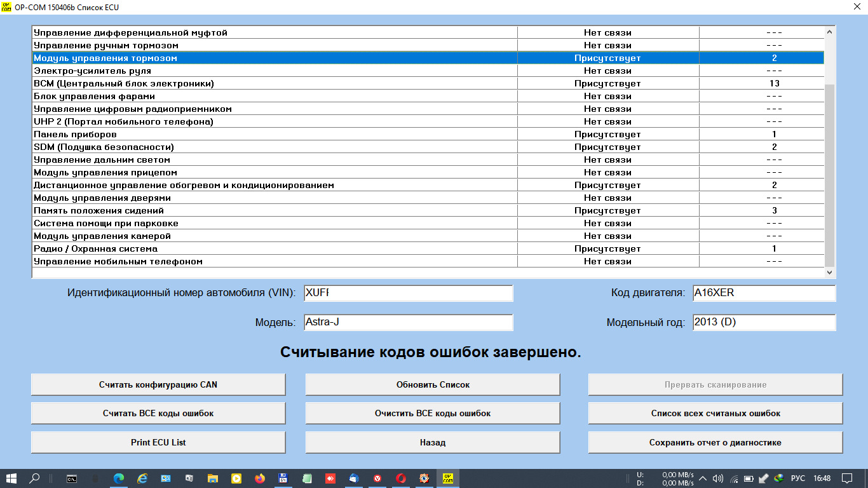
Task: Click the taskbar clock showing 16:48
Action: point(822,478)
